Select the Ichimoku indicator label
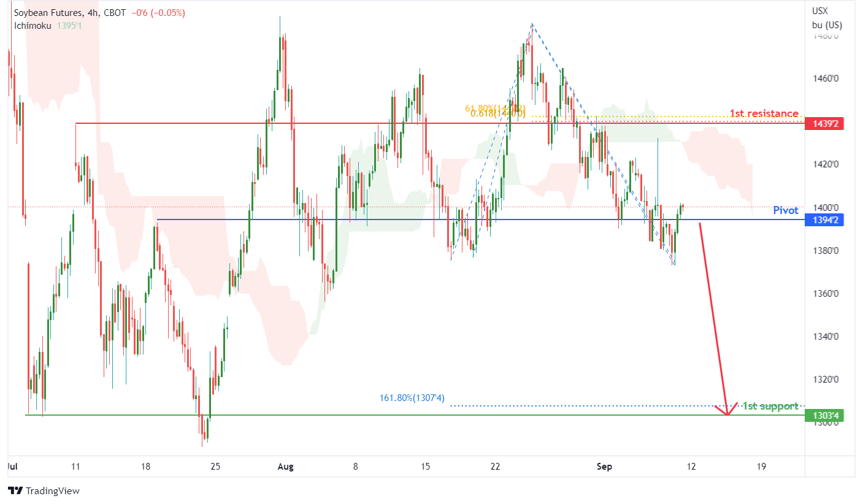The height and width of the screenshot is (504, 863). click(x=33, y=26)
